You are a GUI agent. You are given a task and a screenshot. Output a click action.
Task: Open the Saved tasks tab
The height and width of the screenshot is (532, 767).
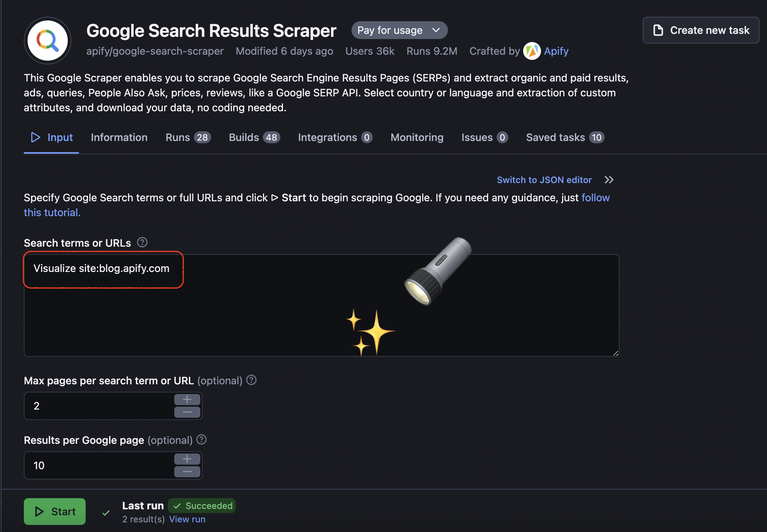click(565, 138)
